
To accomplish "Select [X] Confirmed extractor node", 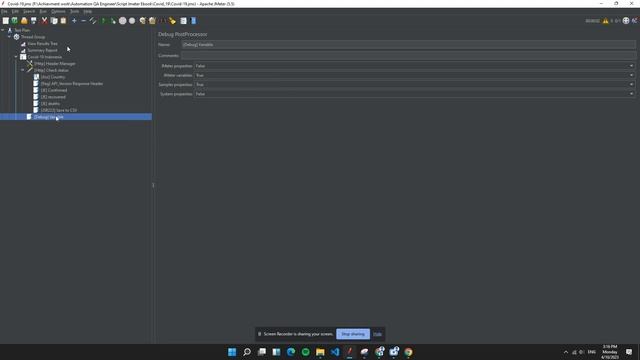I will coord(54,90).
